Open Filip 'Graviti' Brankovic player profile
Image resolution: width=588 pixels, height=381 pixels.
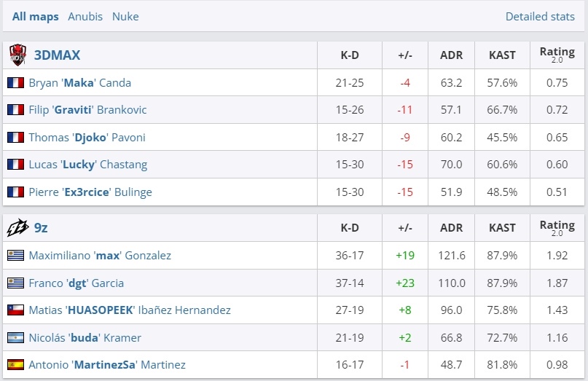coord(87,110)
